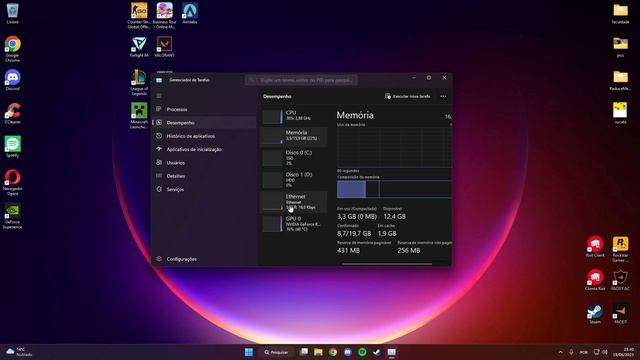Select the Ethernet performance entry
This screenshot has height=360, width=640.
pos(294,202)
